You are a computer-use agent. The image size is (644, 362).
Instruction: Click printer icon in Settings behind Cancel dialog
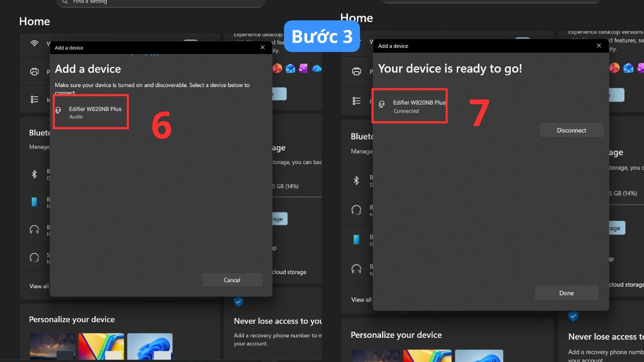(34, 71)
